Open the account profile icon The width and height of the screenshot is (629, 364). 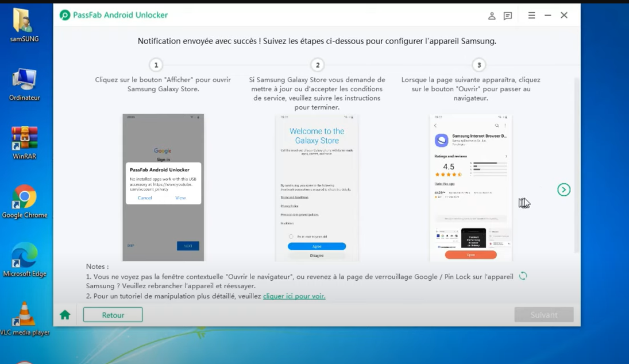(x=492, y=16)
